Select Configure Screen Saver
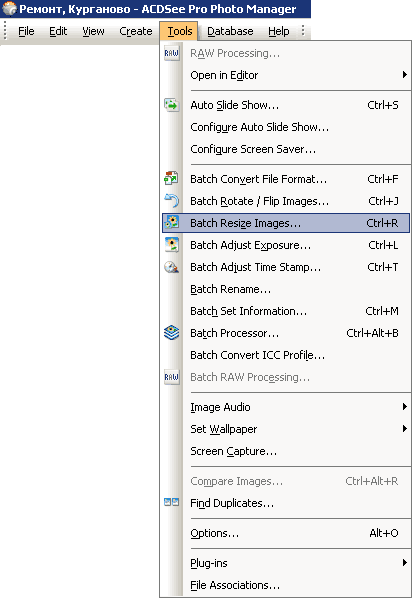 point(286,149)
